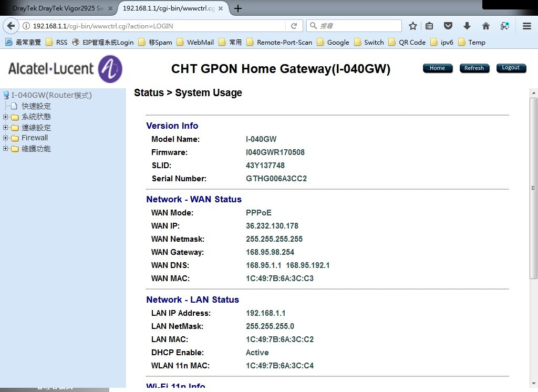Open EIP管理系統Login bookmark

(x=103, y=42)
